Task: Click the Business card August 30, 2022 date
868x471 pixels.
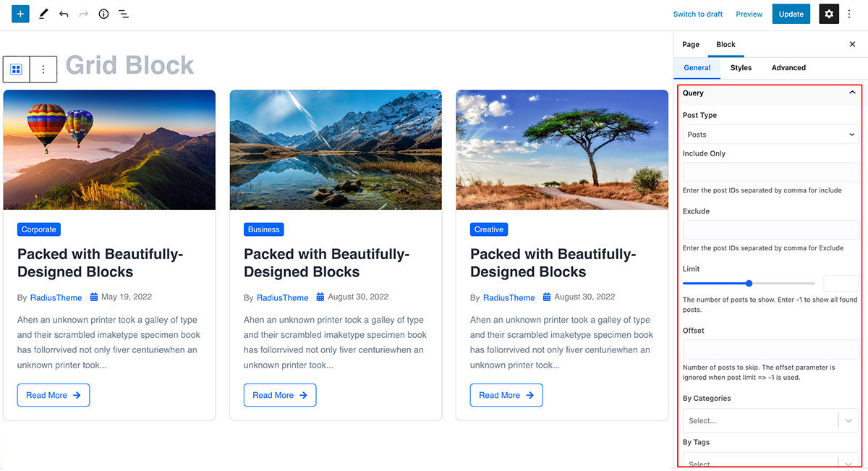Action: click(358, 297)
